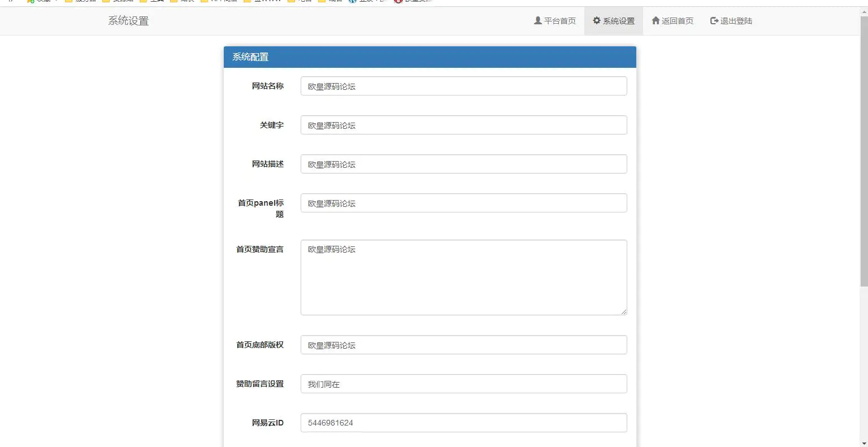Screen dimensions: 868x447
Task: Click the 网易云ID input showing 5446981624
Action: tap(463, 423)
